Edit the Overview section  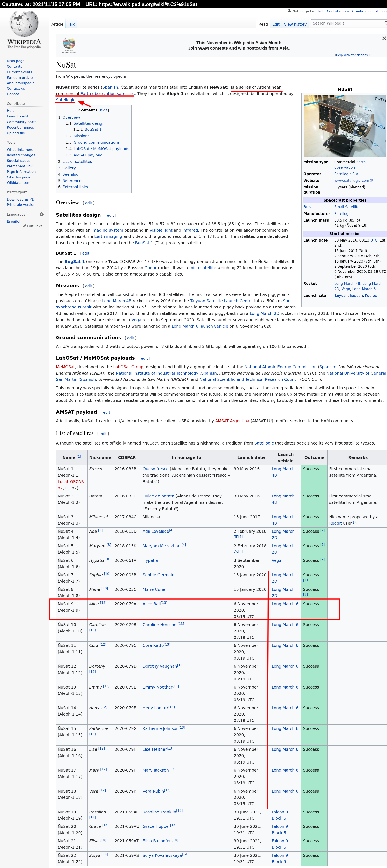point(89,203)
